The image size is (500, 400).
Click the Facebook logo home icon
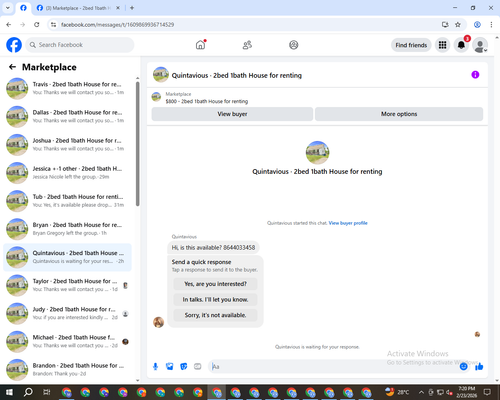pyautogui.click(x=14, y=45)
